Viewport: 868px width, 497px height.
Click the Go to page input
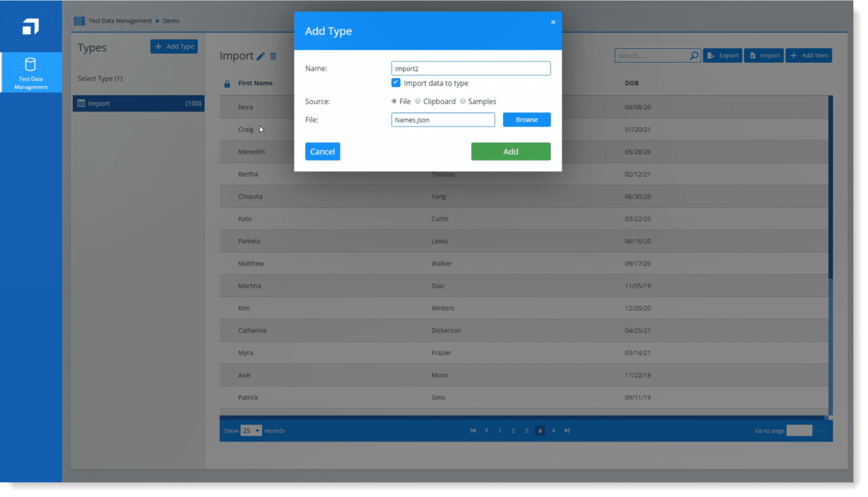[x=799, y=430]
